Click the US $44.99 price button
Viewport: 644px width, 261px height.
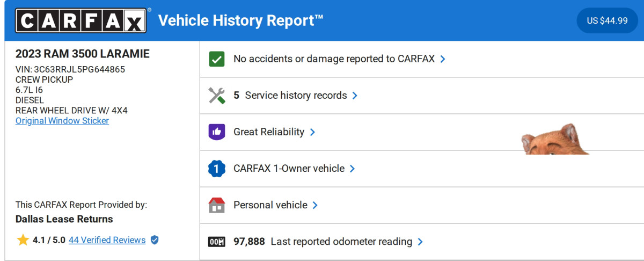pyautogui.click(x=607, y=21)
